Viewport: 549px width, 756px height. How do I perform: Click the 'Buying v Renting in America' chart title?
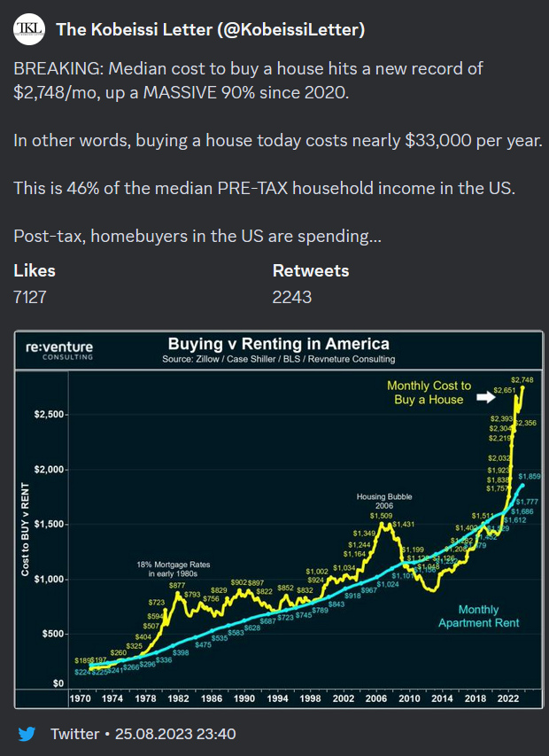point(278,344)
